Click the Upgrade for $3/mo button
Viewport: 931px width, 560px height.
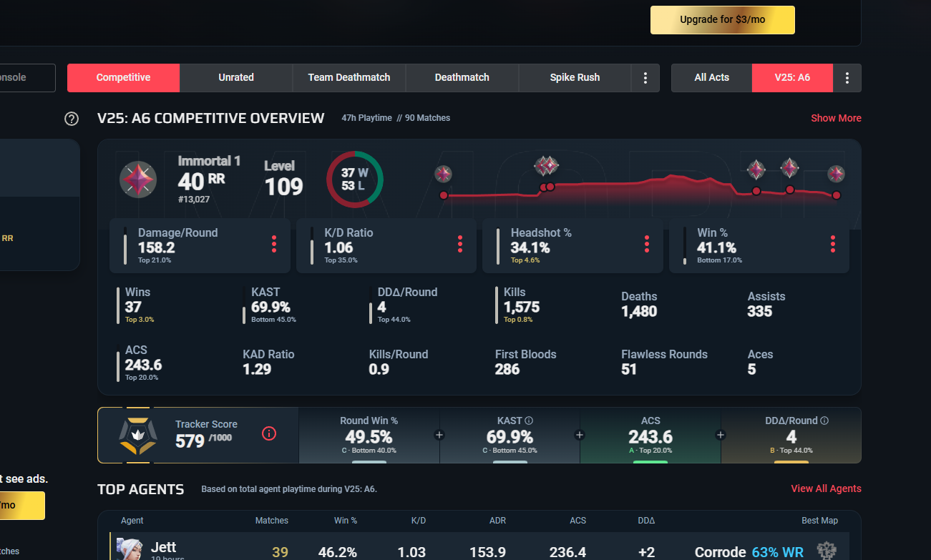pyautogui.click(x=723, y=20)
